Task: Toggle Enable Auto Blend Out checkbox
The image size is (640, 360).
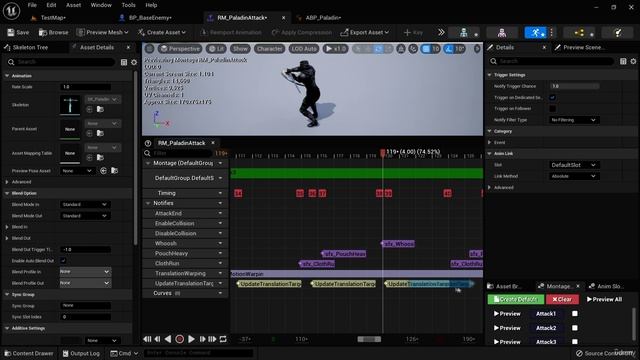Action: coord(63,260)
